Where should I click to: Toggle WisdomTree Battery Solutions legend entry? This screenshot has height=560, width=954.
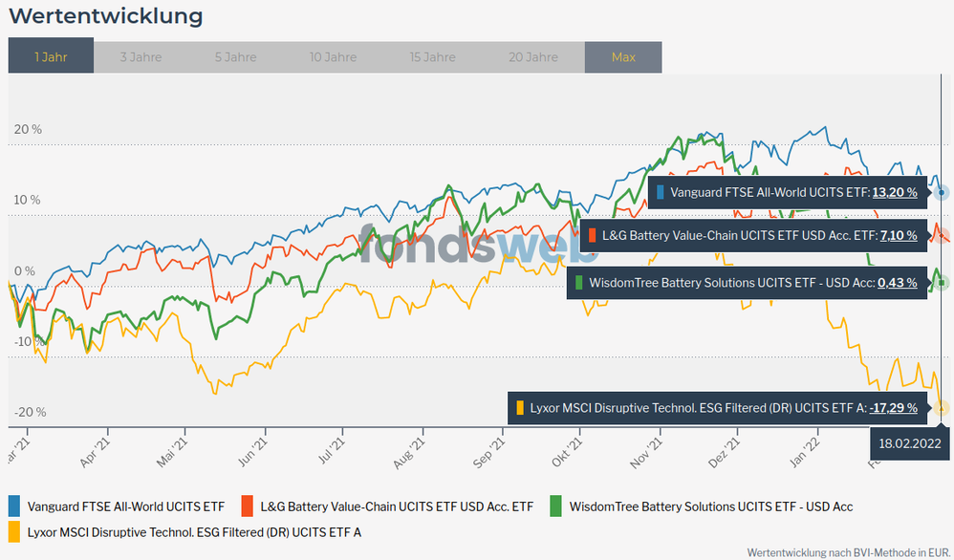coord(710,506)
